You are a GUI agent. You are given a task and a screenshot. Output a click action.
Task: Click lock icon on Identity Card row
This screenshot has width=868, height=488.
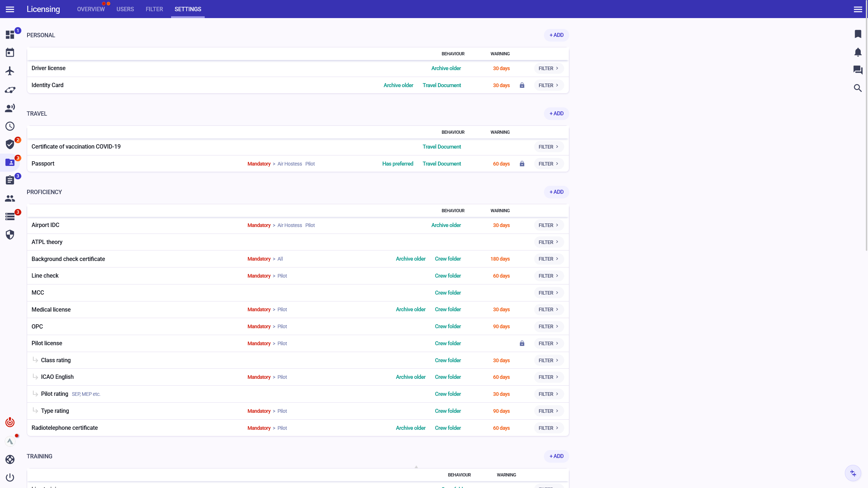coord(522,85)
